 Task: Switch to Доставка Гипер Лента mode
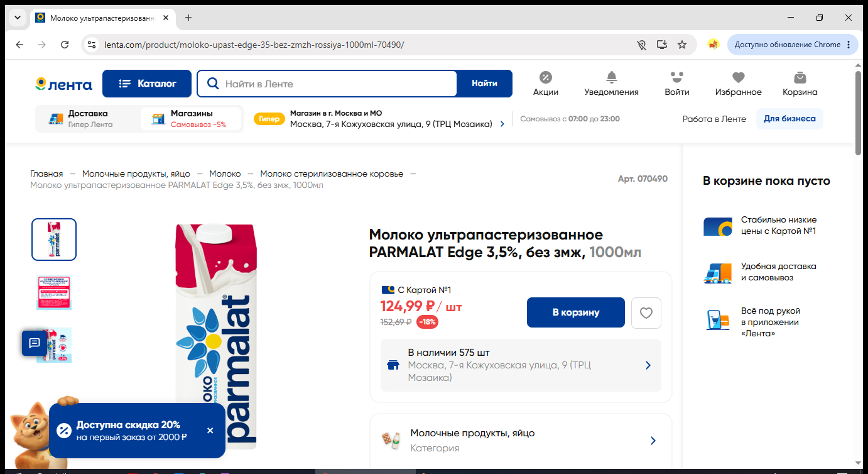87,119
